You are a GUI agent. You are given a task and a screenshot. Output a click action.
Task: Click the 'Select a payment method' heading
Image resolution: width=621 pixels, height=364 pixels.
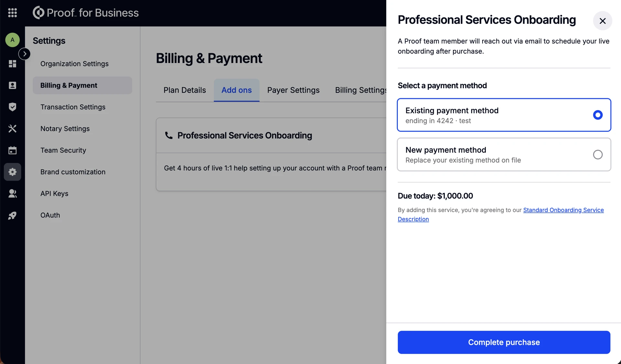442,86
